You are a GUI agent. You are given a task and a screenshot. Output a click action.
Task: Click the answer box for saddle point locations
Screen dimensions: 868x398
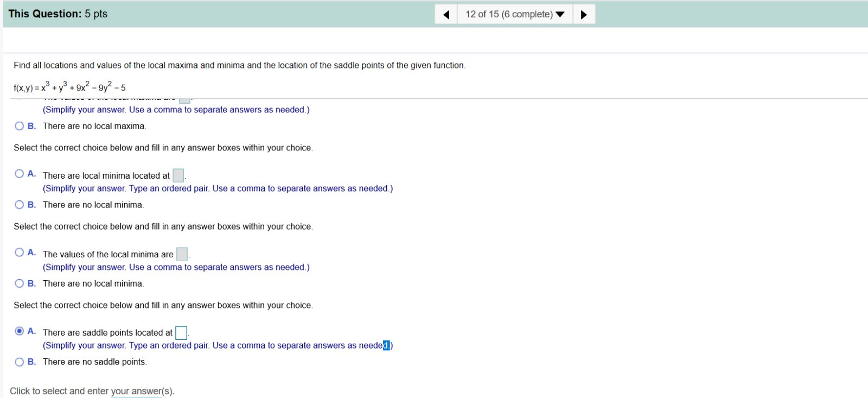coord(181,332)
